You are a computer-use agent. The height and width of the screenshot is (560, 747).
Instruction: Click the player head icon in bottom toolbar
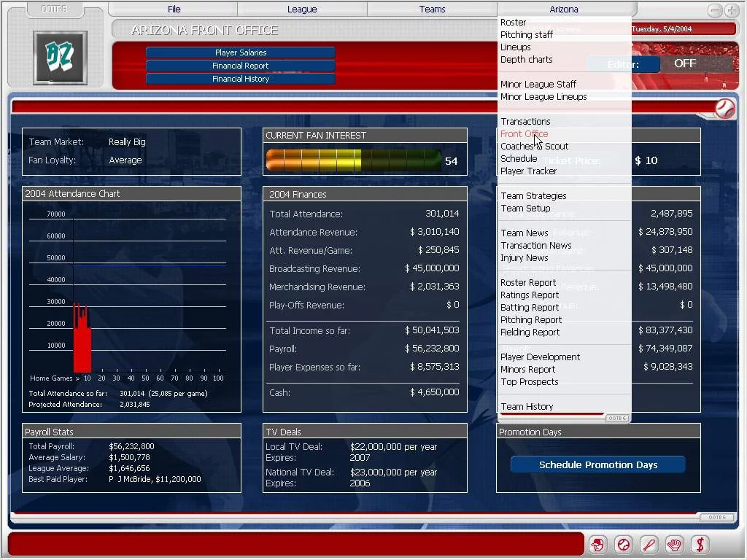[x=597, y=544]
